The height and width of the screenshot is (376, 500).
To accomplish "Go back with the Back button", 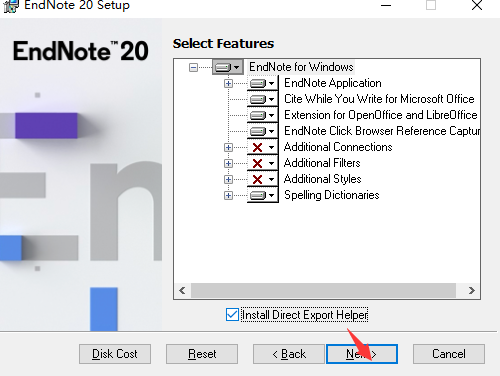I will coord(289,354).
